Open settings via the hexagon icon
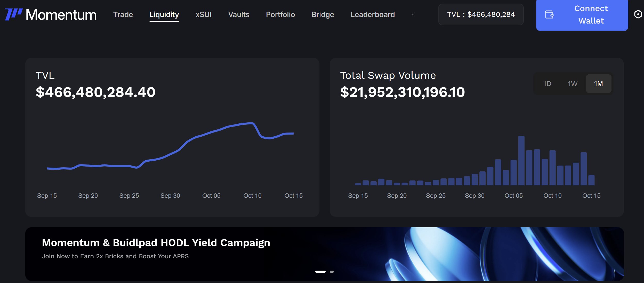Screen dimensions: 644x283 click(638, 14)
